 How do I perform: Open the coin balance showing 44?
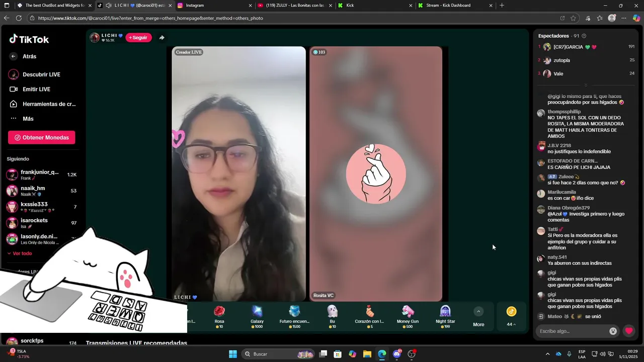[511, 317]
